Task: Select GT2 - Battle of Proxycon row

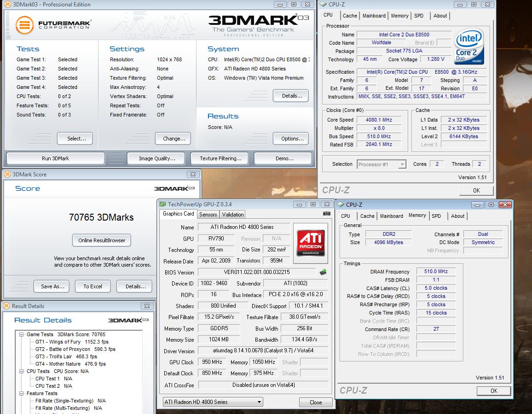Action: tap(75, 349)
